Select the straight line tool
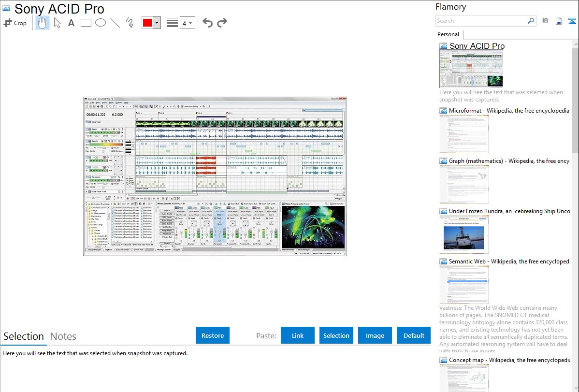This screenshot has height=392, width=579. click(x=115, y=23)
